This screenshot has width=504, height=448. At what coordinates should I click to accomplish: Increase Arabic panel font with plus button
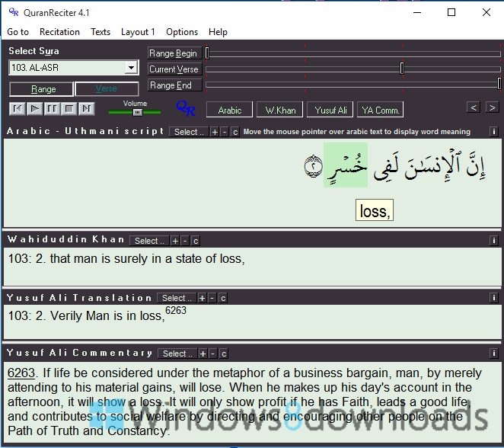coord(215,132)
